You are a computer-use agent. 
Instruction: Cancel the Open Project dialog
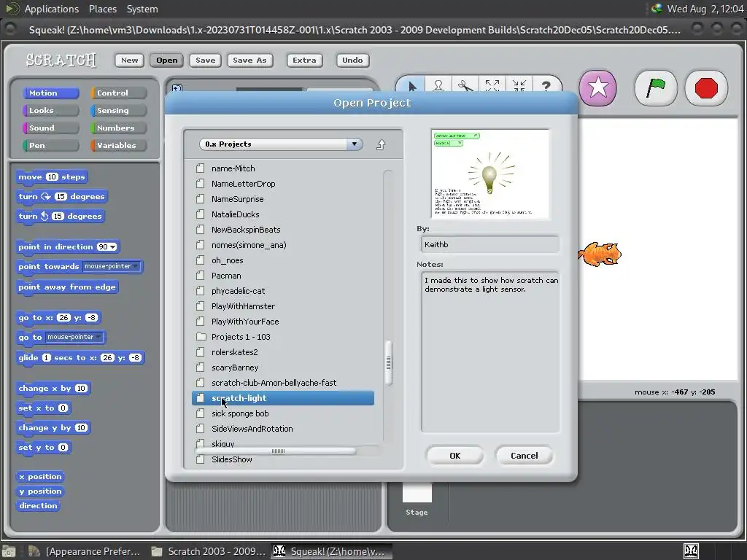coord(524,456)
